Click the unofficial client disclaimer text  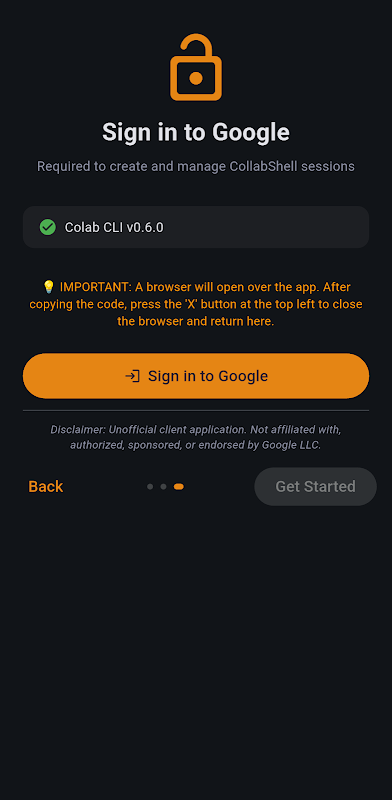[x=196, y=437]
